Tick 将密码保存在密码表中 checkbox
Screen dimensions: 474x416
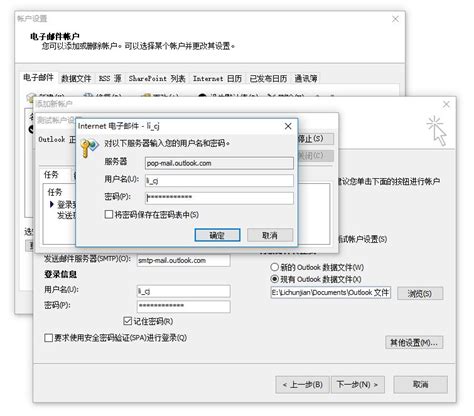[109, 214]
